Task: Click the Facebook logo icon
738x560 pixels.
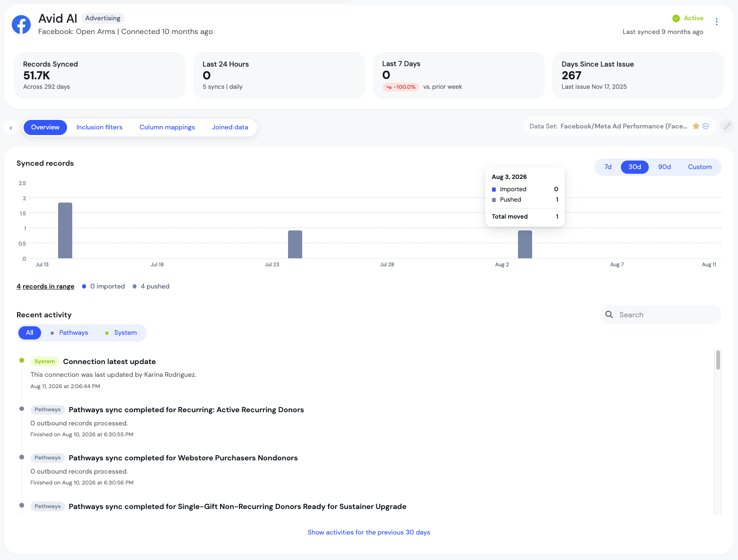Action: click(21, 25)
